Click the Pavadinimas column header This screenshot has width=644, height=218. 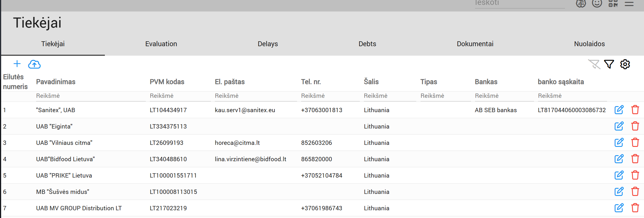point(56,82)
